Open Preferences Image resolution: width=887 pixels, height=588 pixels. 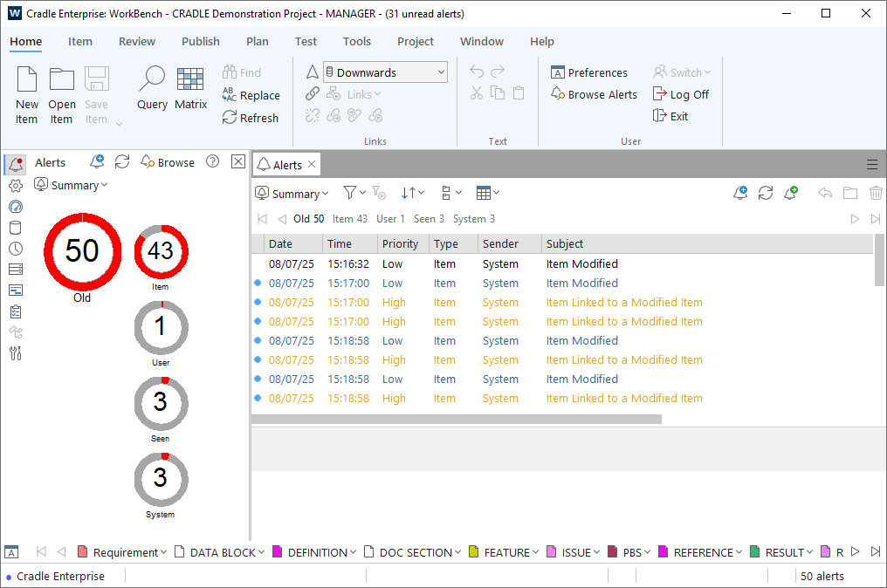(589, 72)
